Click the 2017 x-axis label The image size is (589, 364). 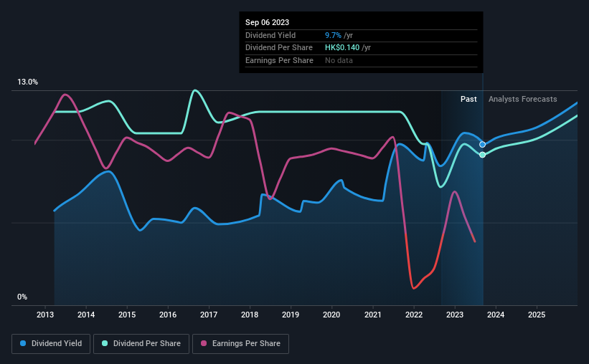(209, 315)
